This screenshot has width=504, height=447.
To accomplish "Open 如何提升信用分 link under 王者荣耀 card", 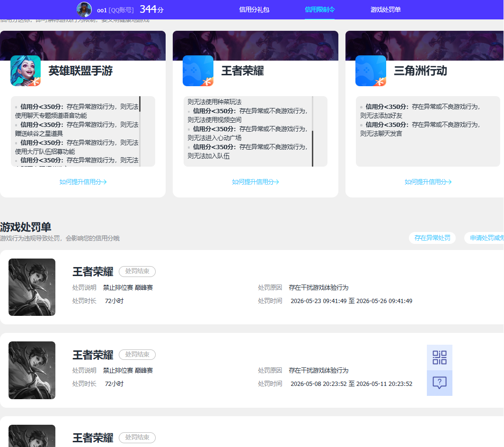I will pyautogui.click(x=256, y=182).
